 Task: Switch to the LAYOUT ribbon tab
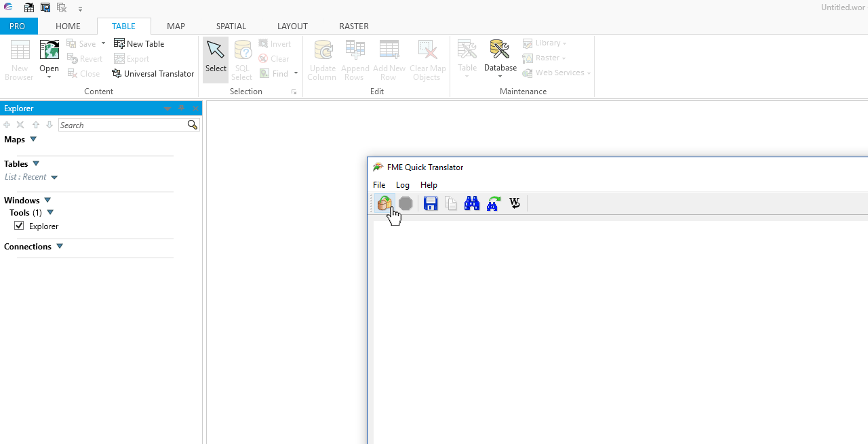click(292, 26)
